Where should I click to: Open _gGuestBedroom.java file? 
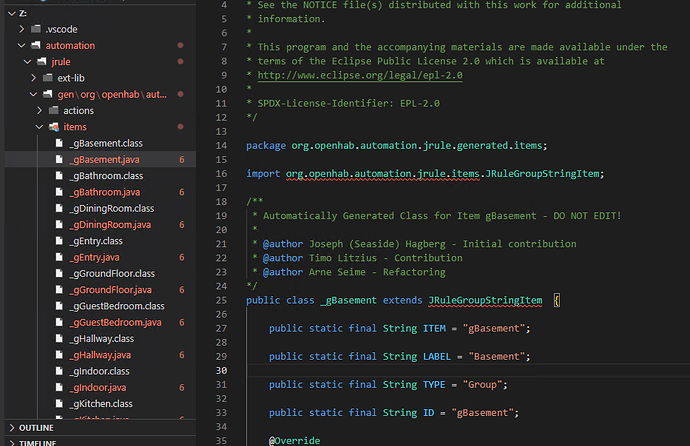point(115,322)
